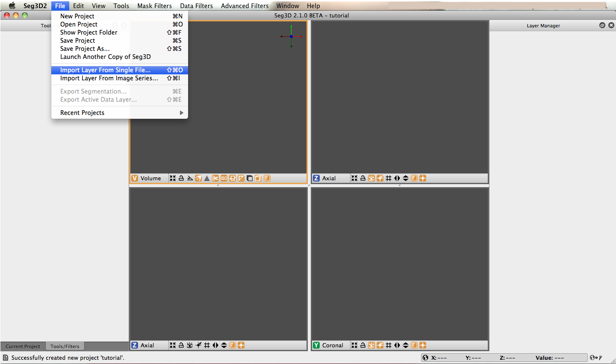Select Save Project As... in the File menu

(x=120, y=49)
